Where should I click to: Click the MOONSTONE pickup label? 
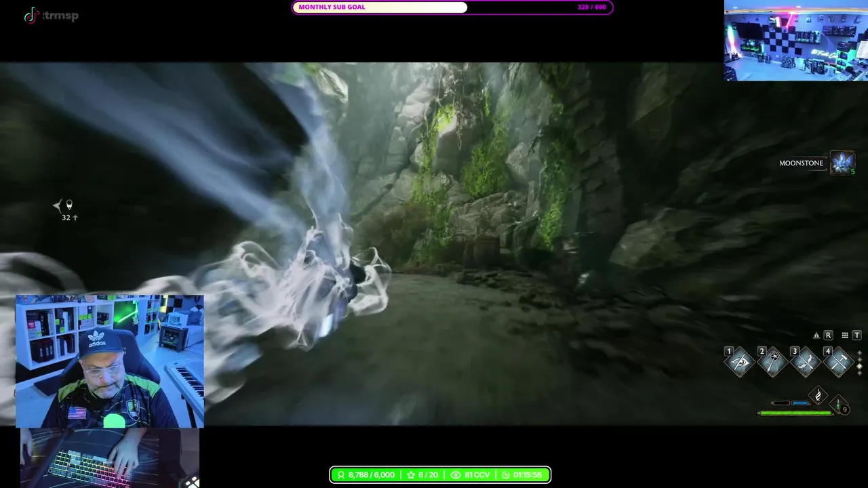[801, 163]
